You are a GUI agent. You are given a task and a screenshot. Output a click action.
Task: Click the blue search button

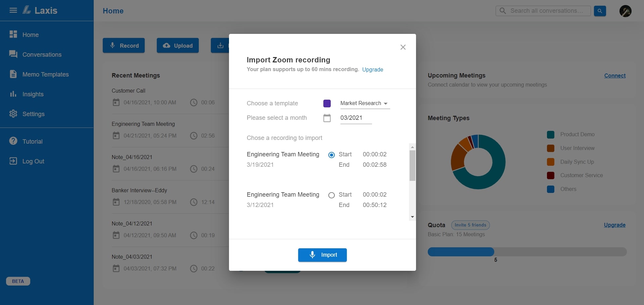pos(600,11)
